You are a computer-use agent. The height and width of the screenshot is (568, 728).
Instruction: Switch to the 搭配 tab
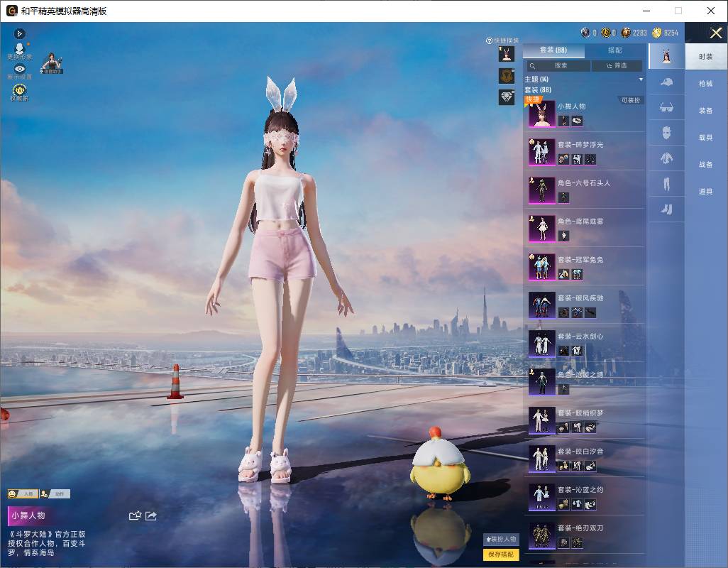coord(614,50)
